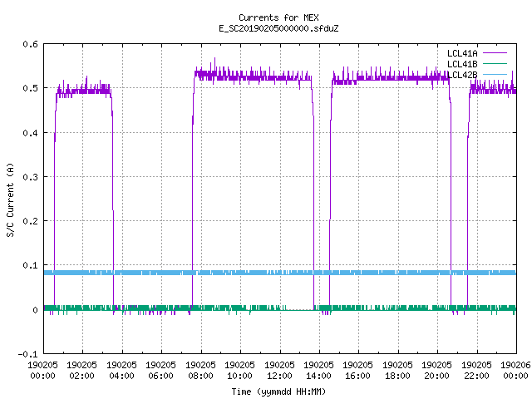
Task: Select the LCL41A legend label
Action: 462,53
